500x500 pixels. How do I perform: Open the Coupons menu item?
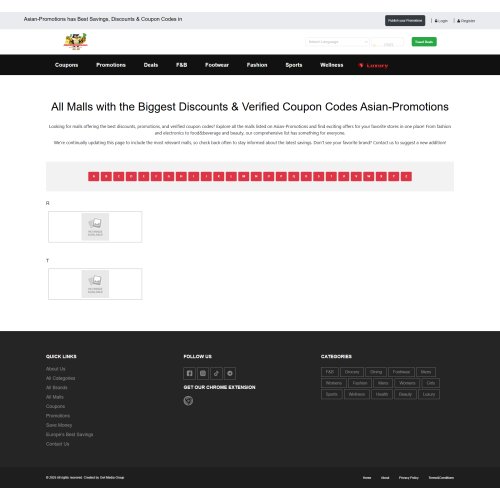pos(66,65)
